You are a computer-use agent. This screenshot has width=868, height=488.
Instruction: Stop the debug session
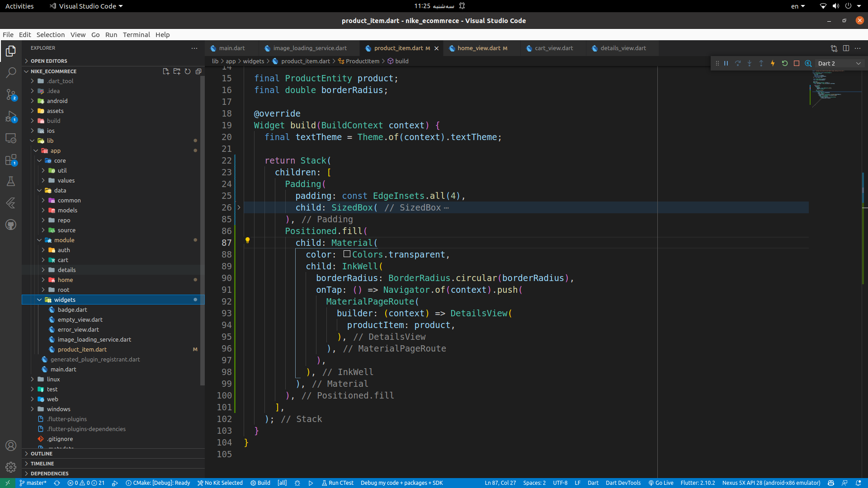(797, 64)
